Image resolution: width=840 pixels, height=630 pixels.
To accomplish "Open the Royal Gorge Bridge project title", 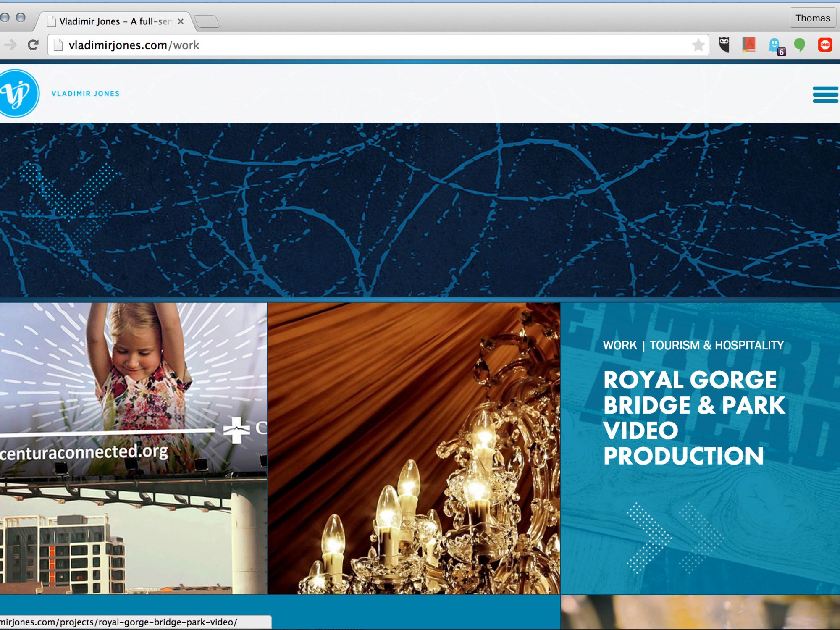I will pos(693,417).
